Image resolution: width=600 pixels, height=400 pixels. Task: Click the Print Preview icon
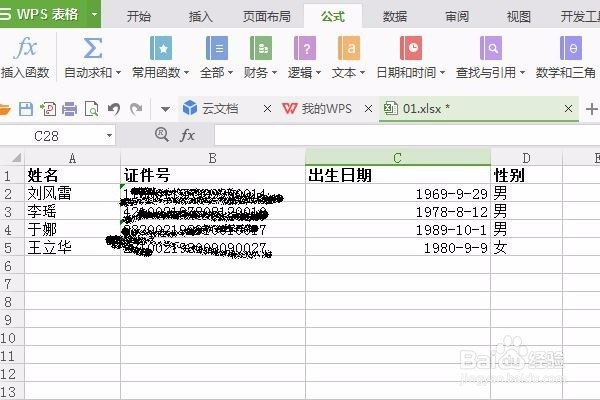tap(92, 109)
